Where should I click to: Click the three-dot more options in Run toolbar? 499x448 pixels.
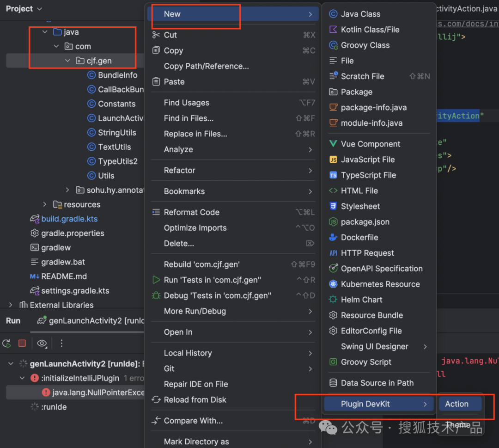[61, 343]
